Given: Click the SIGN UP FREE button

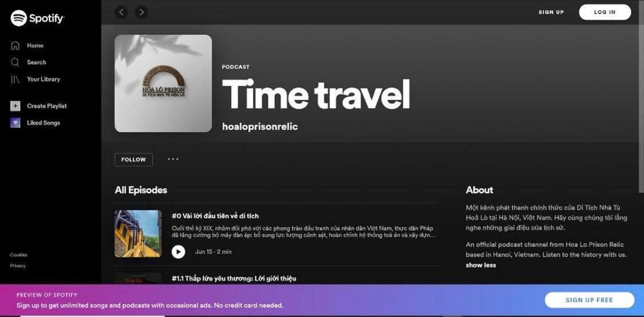Looking at the screenshot, I should (x=589, y=300).
